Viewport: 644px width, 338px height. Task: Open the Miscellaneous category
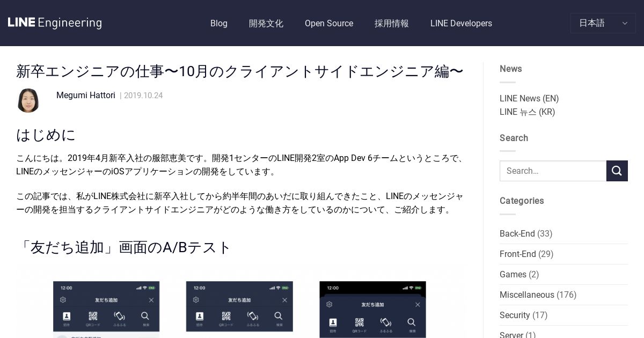click(527, 295)
